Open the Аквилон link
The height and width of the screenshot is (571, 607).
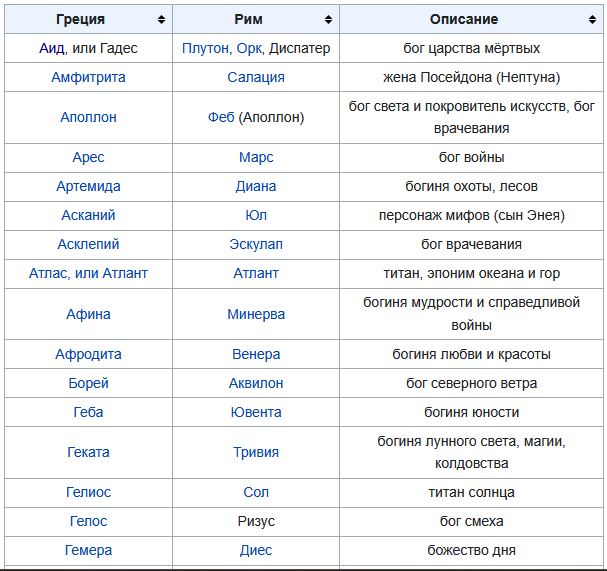(x=256, y=383)
